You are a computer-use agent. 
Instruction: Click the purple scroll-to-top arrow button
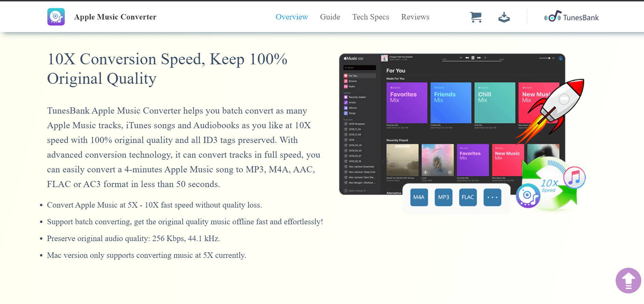[628, 280]
